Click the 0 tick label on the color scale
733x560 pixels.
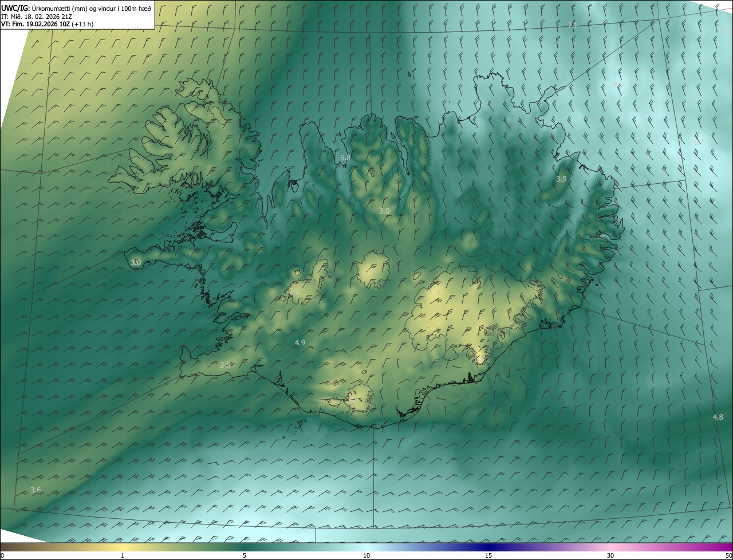(x=2, y=555)
